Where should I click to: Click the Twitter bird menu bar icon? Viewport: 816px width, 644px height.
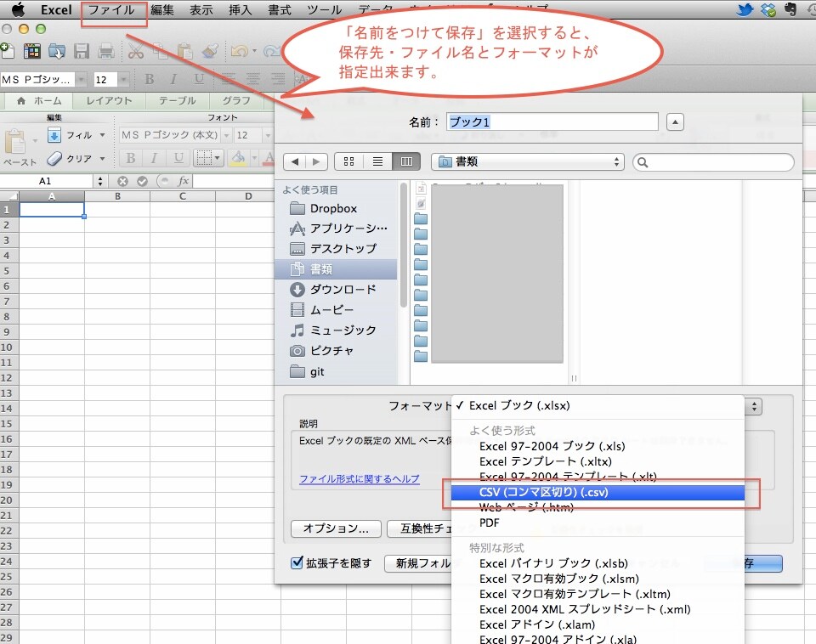[x=745, y=9]
